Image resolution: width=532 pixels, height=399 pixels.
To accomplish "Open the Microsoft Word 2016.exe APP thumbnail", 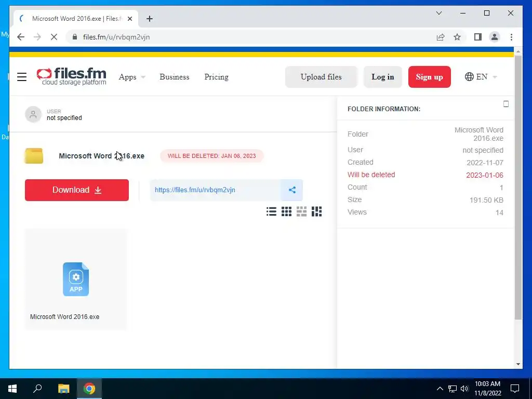I will (76, 279).
